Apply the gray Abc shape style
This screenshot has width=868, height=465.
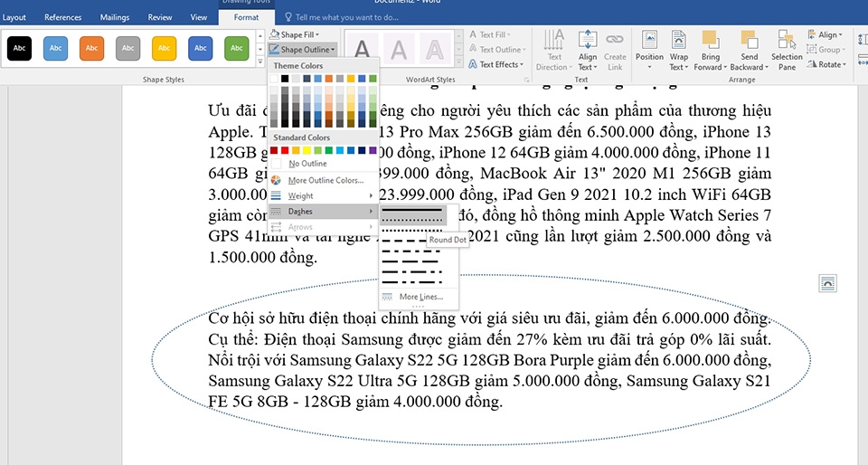(127, 48)
